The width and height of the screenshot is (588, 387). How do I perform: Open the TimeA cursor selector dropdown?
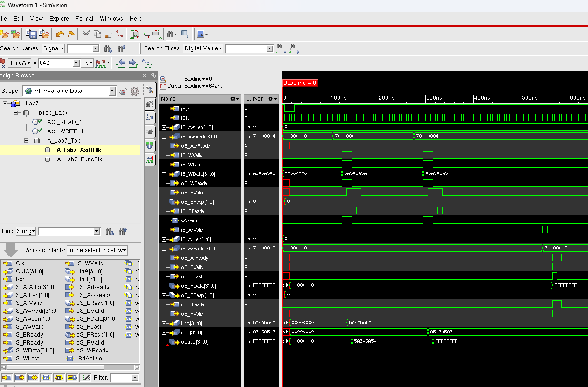20,63
